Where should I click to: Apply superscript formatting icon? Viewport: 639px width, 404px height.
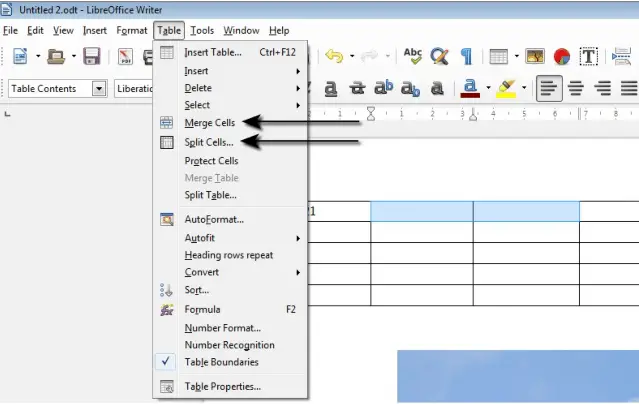(383, 88)
